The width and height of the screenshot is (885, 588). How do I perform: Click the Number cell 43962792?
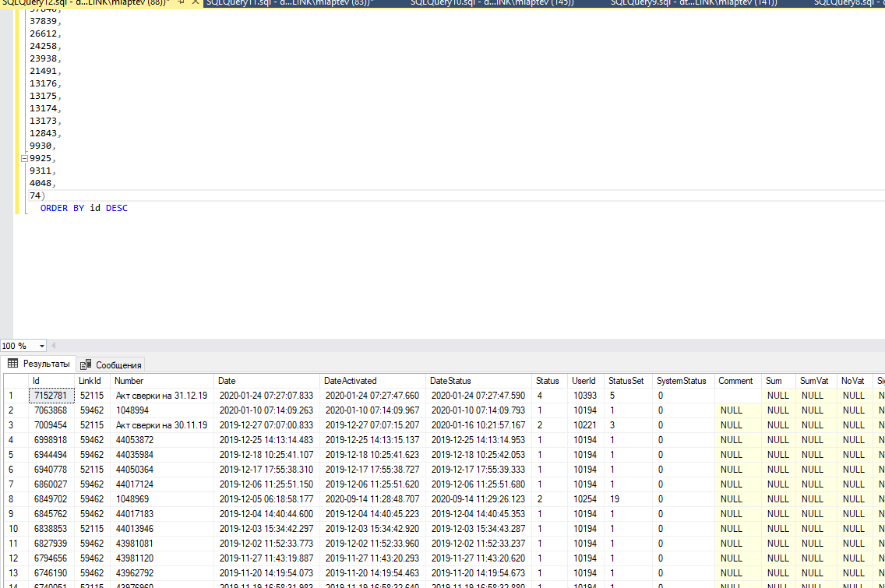[x=162, y=573]
